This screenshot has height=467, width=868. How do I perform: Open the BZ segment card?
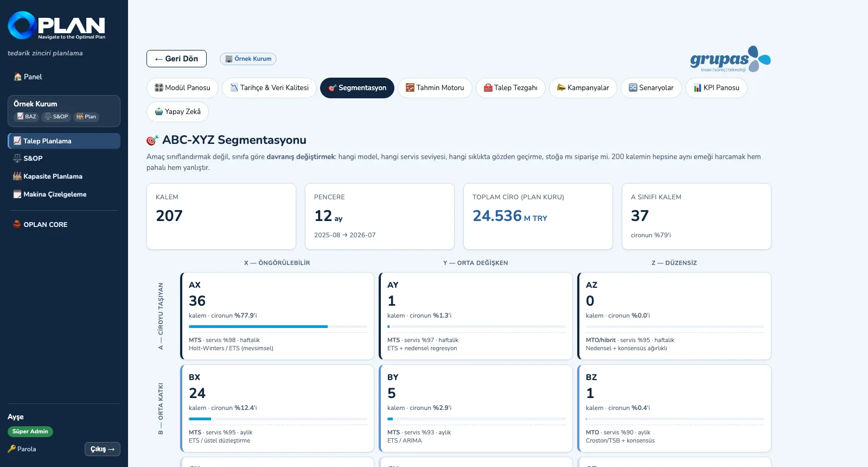674,408
